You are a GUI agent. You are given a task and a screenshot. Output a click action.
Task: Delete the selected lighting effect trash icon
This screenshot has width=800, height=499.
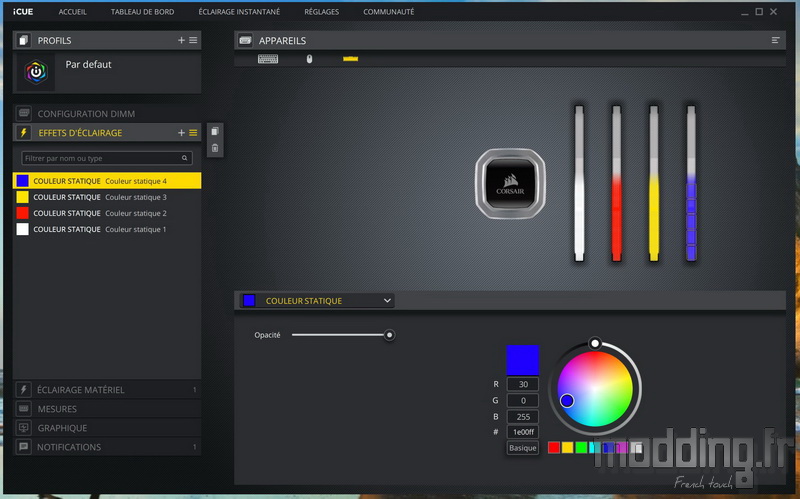tap(215, 148)
